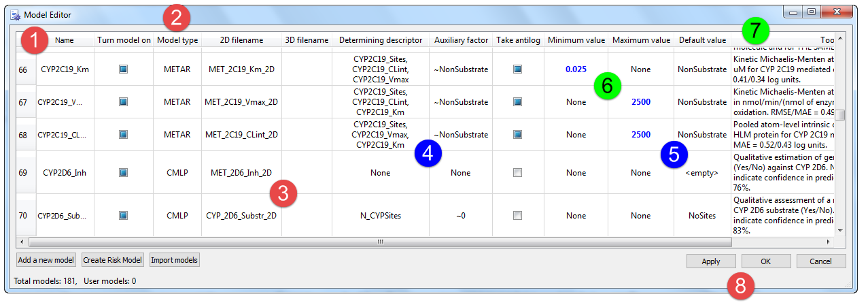The width and height of the screenshot is (868, 307).
Task: Click the vertical scrollbar thumb
Action: [x=840, y=115]
